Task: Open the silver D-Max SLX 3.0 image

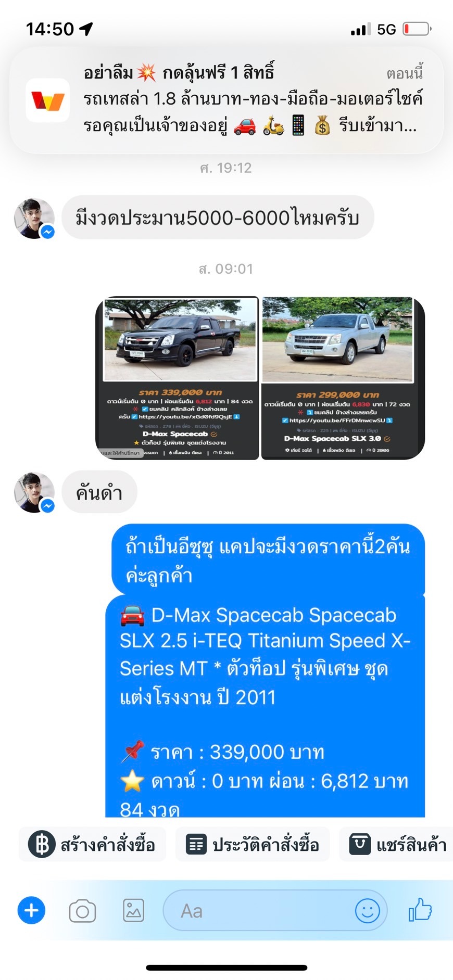Action: click(x=343, y=378)
